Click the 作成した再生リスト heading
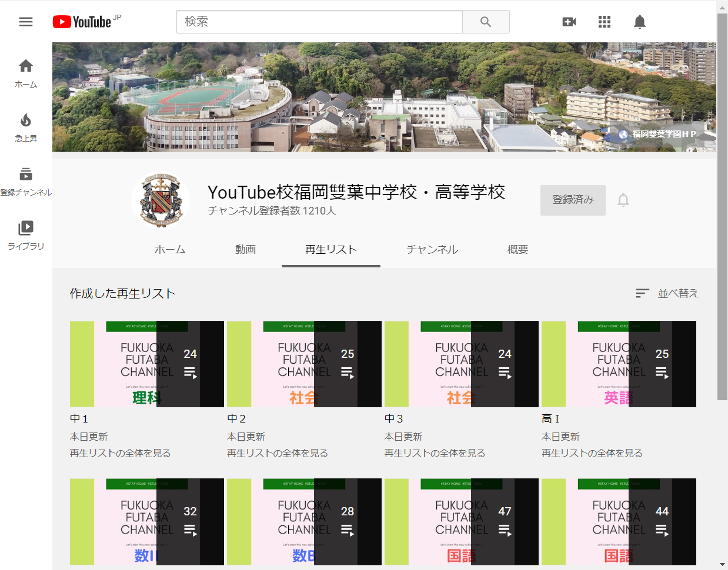728x570 pixels. (x=123, y=293)
